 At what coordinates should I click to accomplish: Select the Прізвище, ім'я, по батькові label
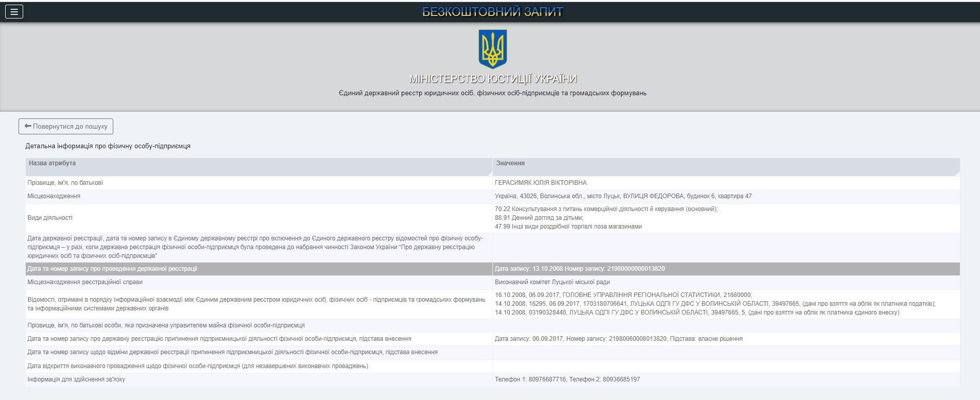tap(65, 183)
